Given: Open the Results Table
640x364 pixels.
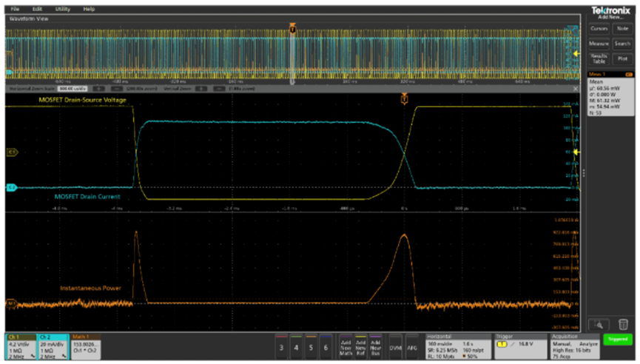Looking at the screenshot, I should [599, 59].
